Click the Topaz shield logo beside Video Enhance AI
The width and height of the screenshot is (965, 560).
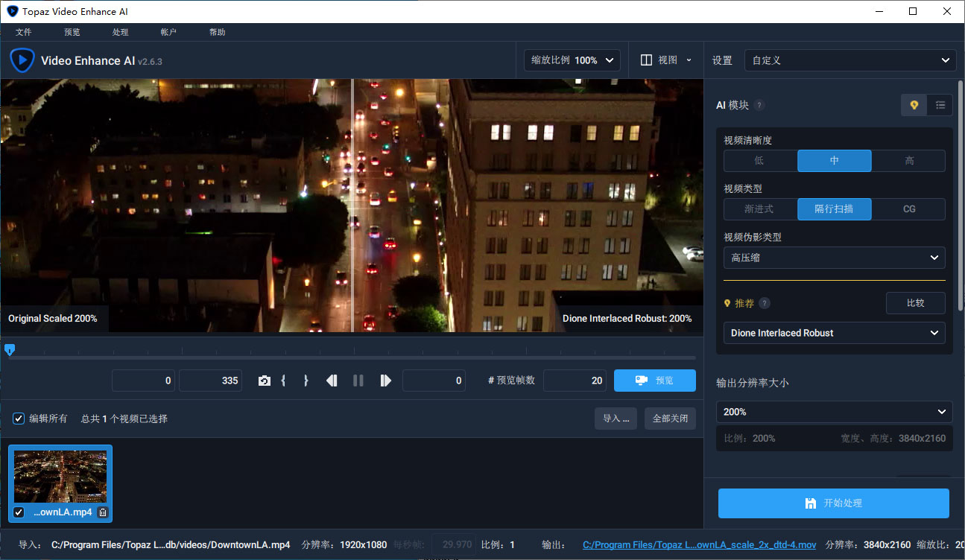point(22,60)
